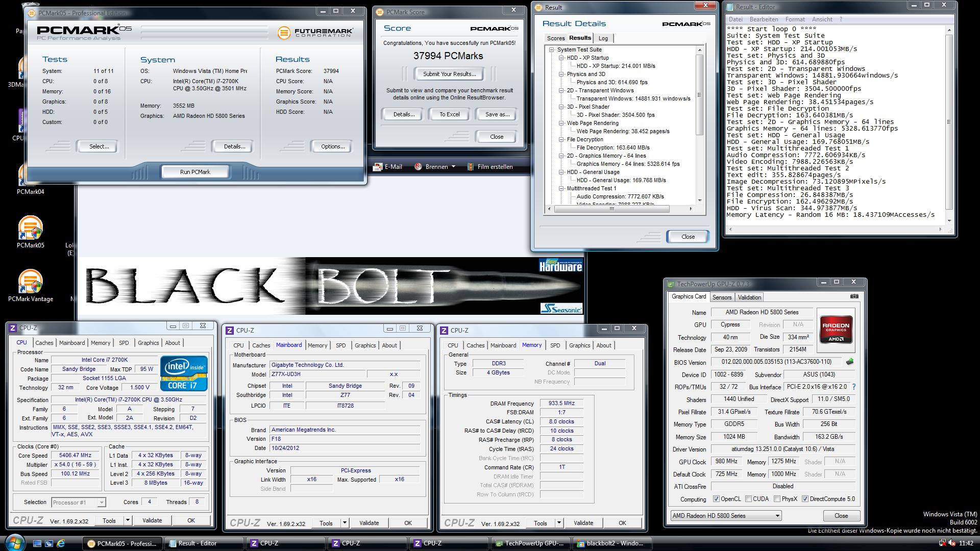Viewport: 980px width, 551px height.
Task: Click the Switch between windows quick launch icon
Action: 49,543
